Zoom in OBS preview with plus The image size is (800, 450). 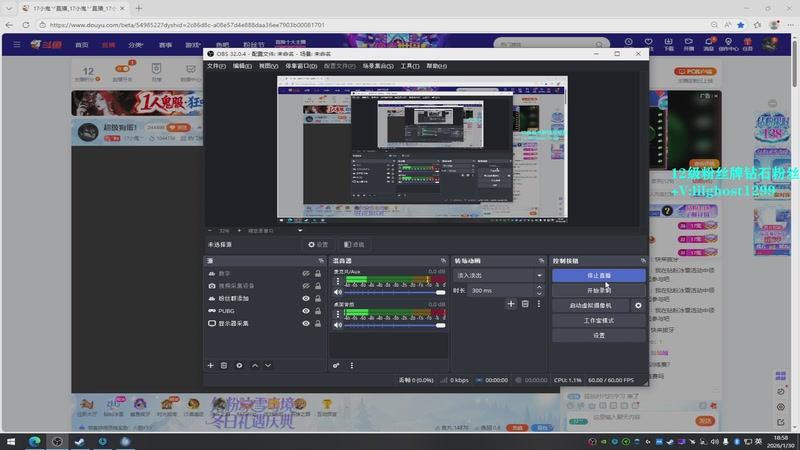239,231
